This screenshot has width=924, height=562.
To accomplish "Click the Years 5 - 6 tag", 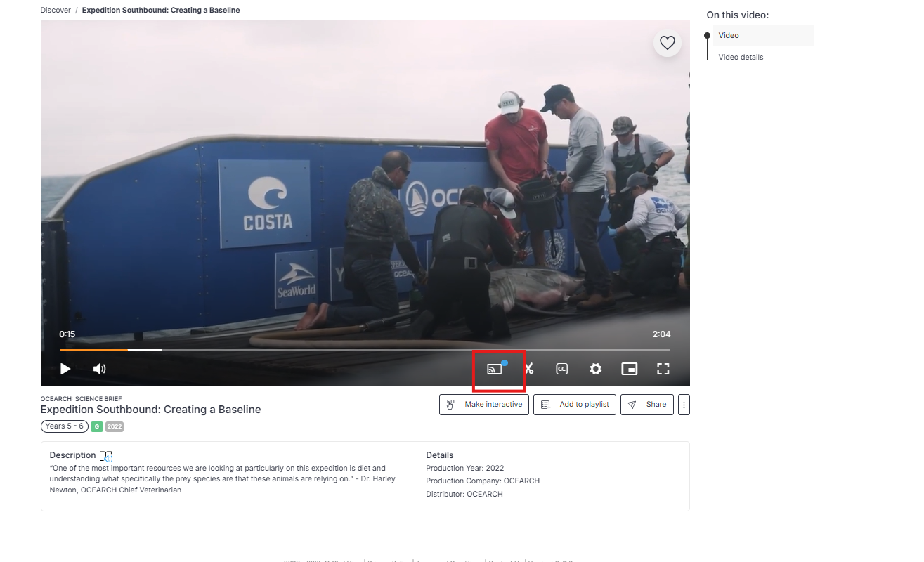I will click(65, 426).
